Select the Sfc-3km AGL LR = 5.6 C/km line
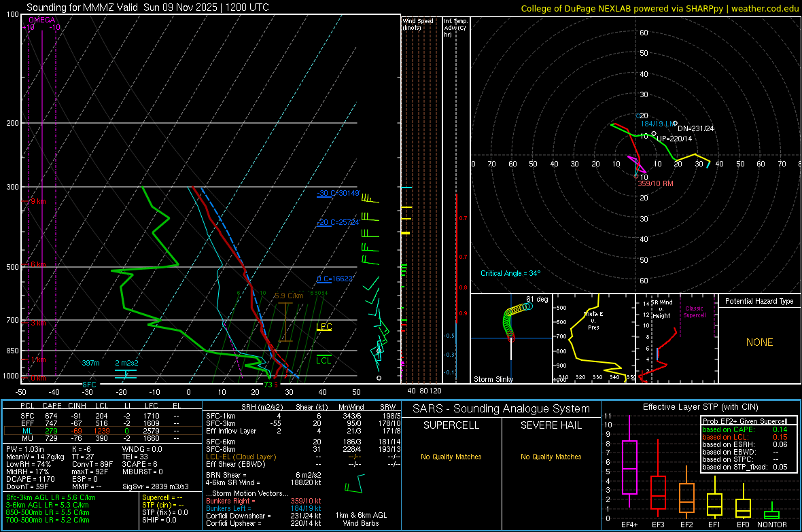This screenshot has height=532, width=802. tap(51, 497)
